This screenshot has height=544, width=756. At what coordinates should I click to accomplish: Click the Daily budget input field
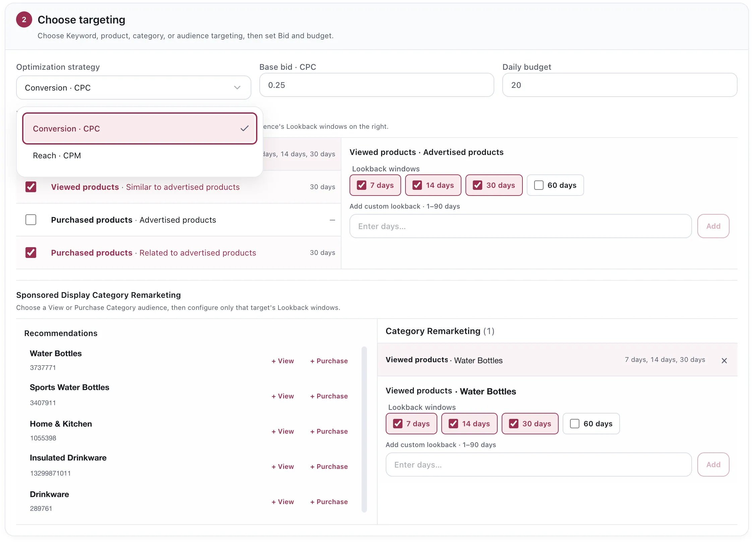click(620, 85)
